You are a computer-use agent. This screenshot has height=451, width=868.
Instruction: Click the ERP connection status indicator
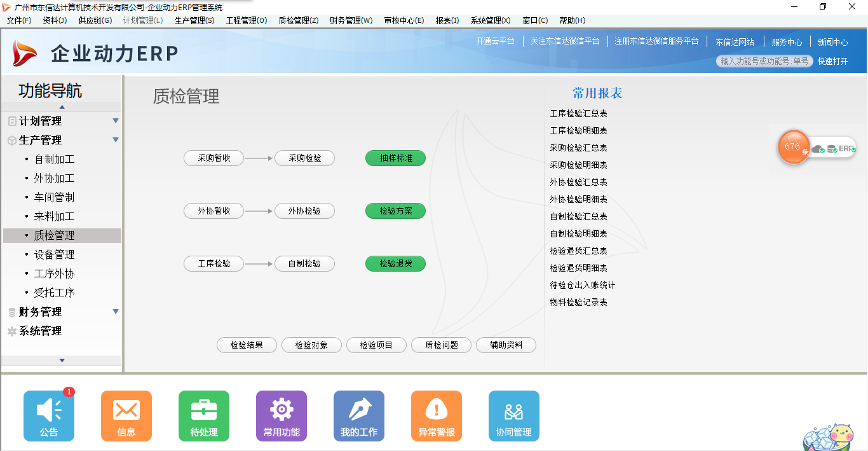[847, 149]
